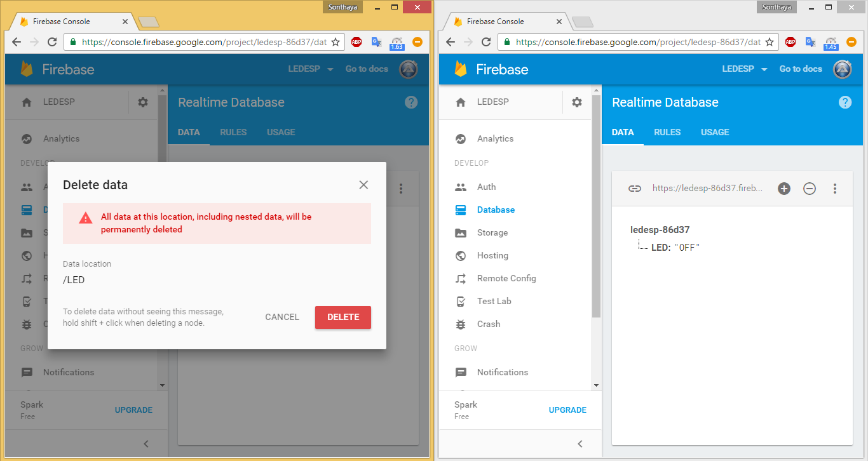
Task: Click CANCEL in Delete data dialog
Action: tap(282, 317)
